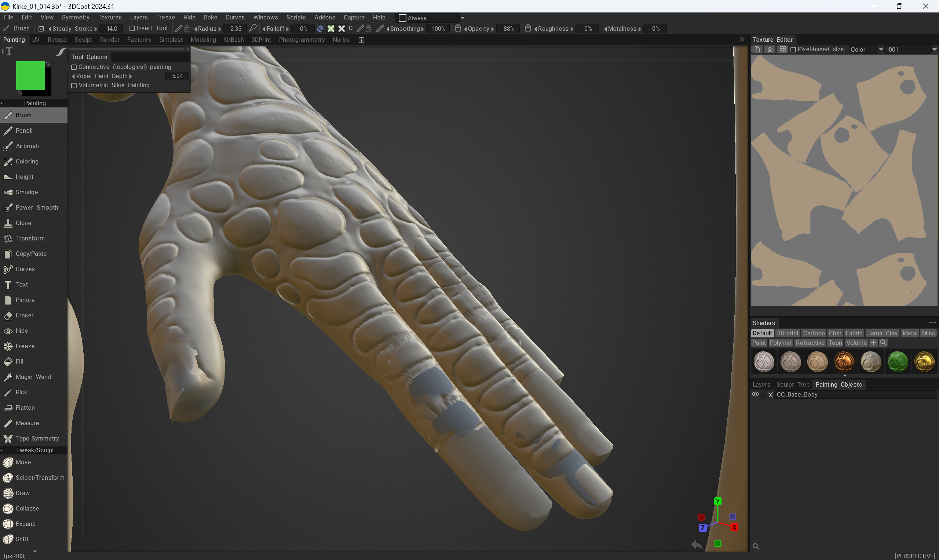The width and height of the screenshot is (939, 560).
Task: Select the Magic Wand tool
Action: click(x=33, y=377)
